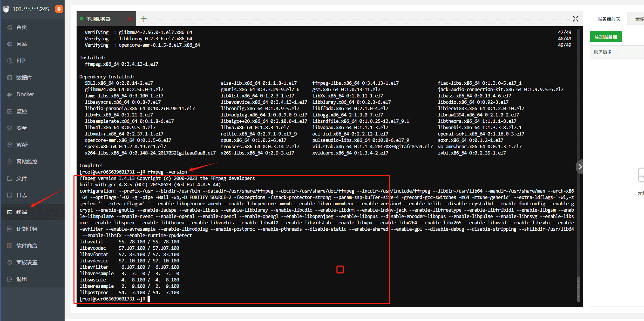Click the terminal prompt cursor on the last line
644x321 pixels.
tap(149, 299)
